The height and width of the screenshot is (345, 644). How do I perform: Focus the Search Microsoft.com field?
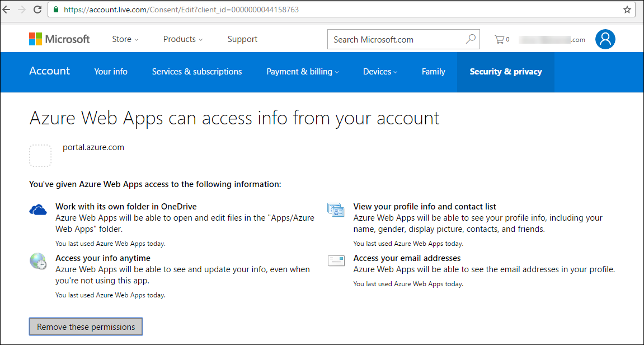403,39
